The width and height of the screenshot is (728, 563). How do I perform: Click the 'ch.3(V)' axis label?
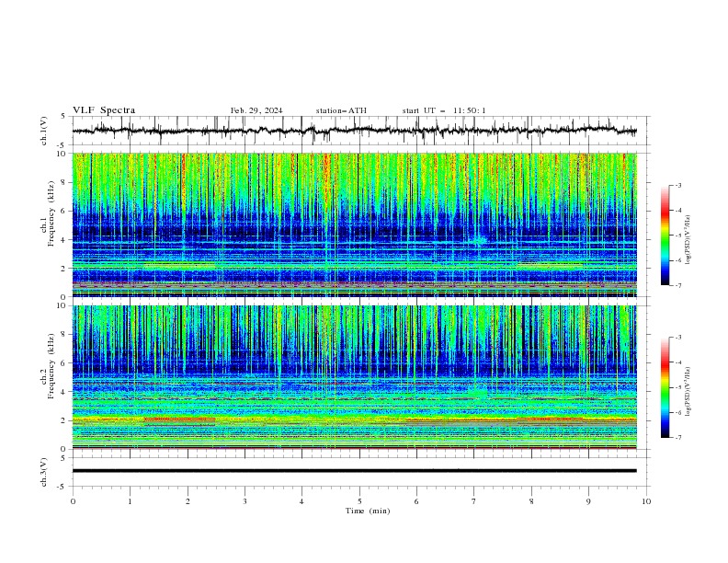point(44,472)
